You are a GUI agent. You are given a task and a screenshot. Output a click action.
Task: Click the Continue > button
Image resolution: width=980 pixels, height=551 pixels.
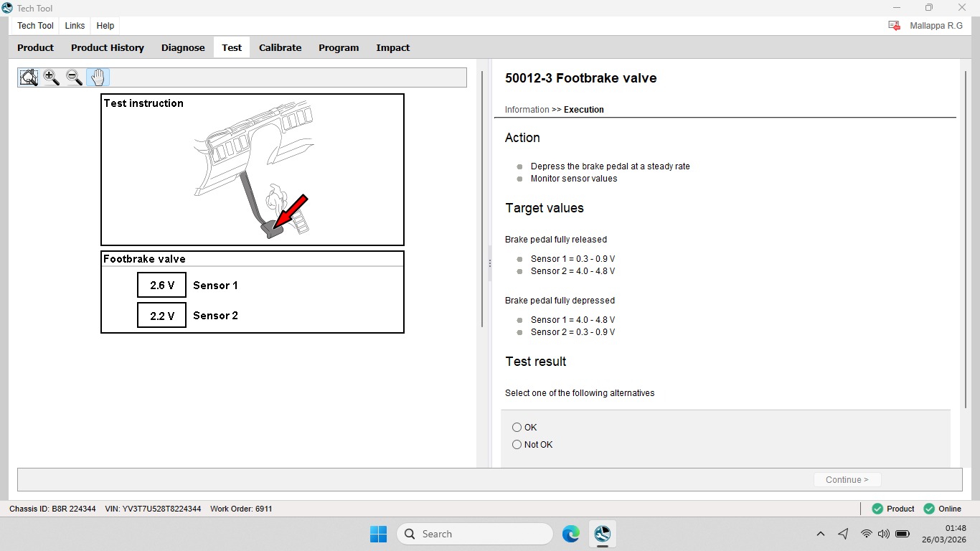click(x=847, y=480)
